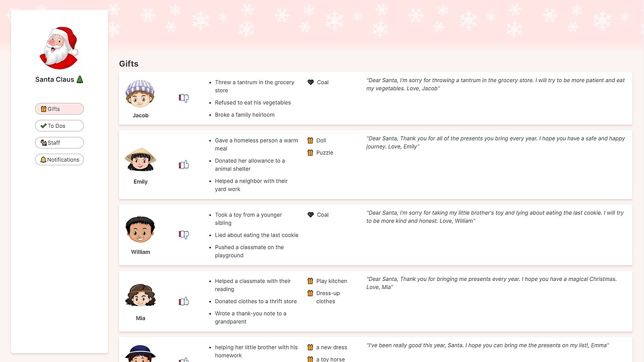Click the coal icon next to Jacob's letter

[310, 82]
